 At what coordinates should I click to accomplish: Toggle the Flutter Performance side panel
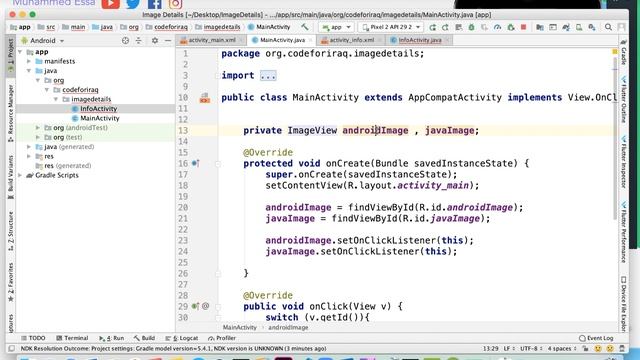coord(624,231)
